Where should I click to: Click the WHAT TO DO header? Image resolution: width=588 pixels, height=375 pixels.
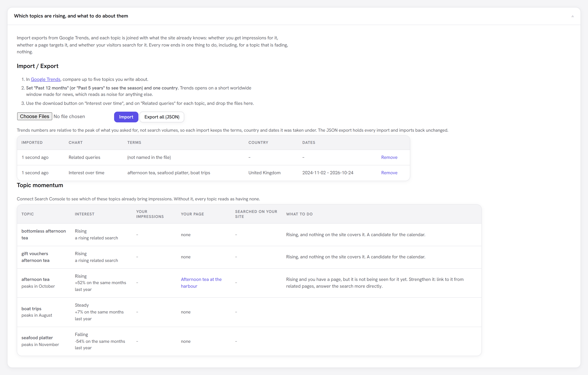[x=299, y=214]
